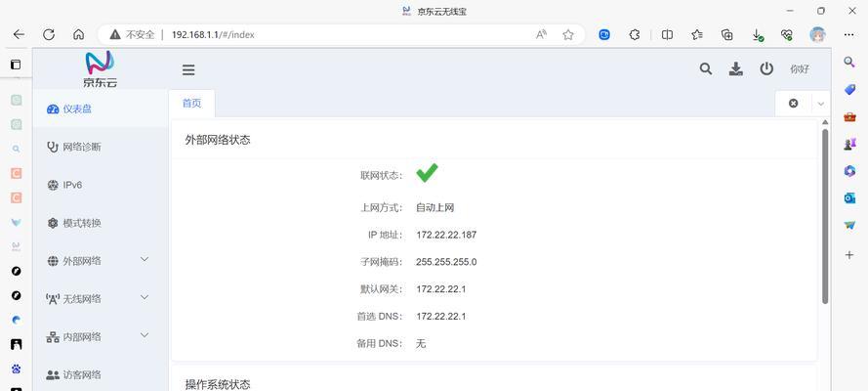
Task: Open the browser downloads icon
Action: pos(758,35)
